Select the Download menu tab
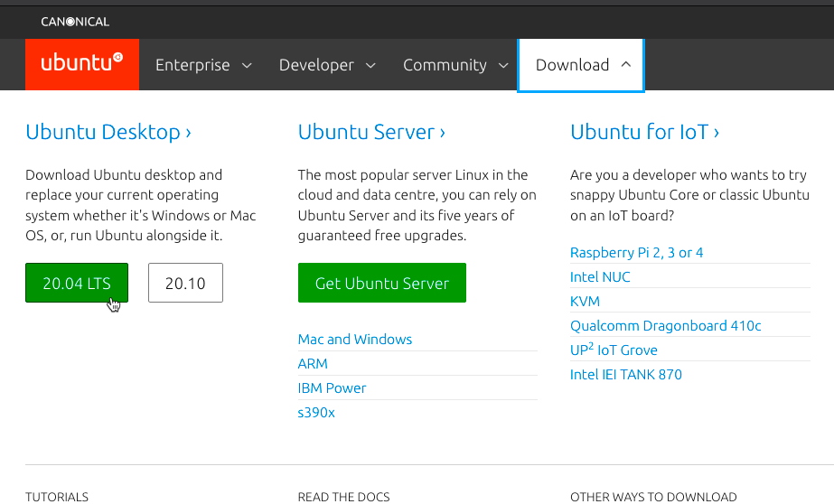Image resolution: width=834 pixels, height=504 pixels. click(x=581, y=65)
